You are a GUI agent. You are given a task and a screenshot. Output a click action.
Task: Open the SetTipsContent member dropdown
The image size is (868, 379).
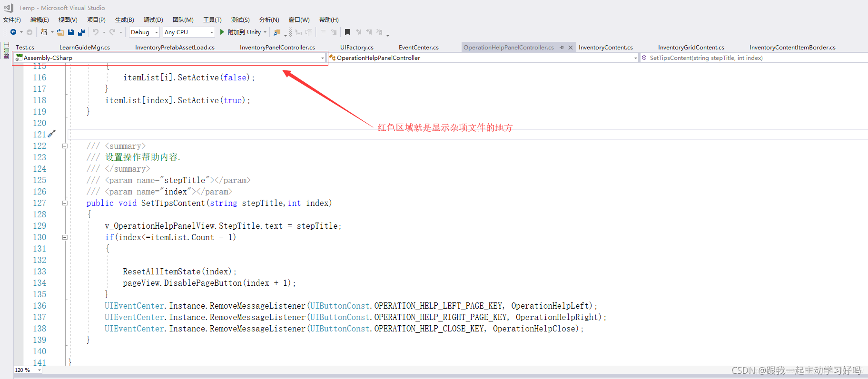pos(754,58)
